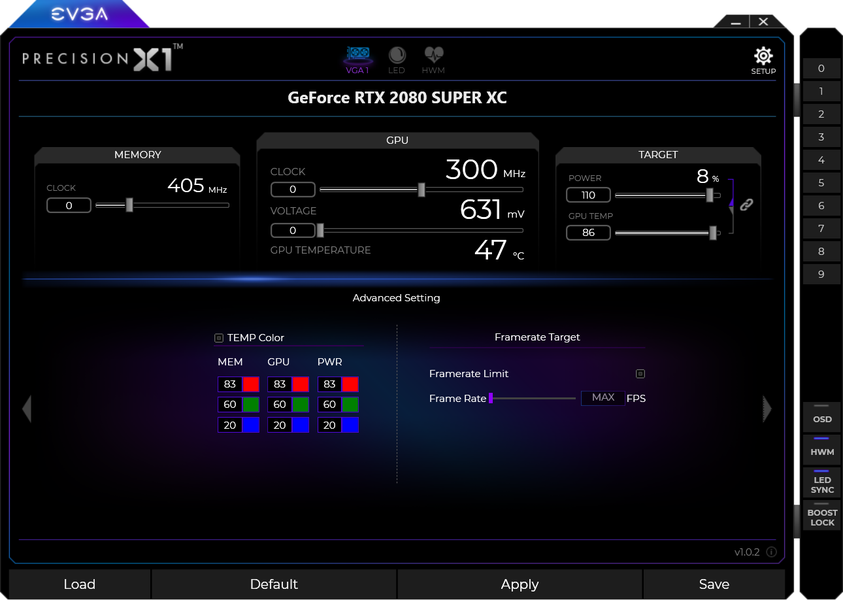Pick the MEM green color swatch
Screen dimensions: 843x600
pos(251,405)
